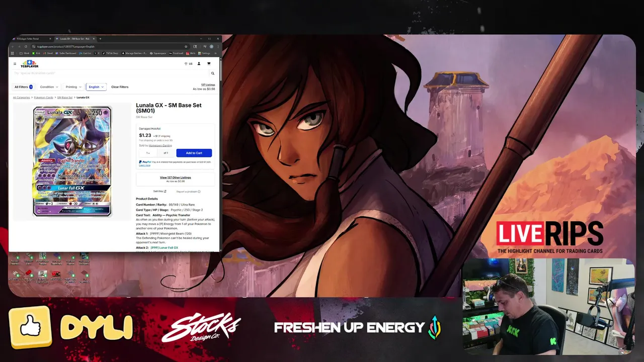
Task: Open the Card List bookmark
Action: click(85, 53)
